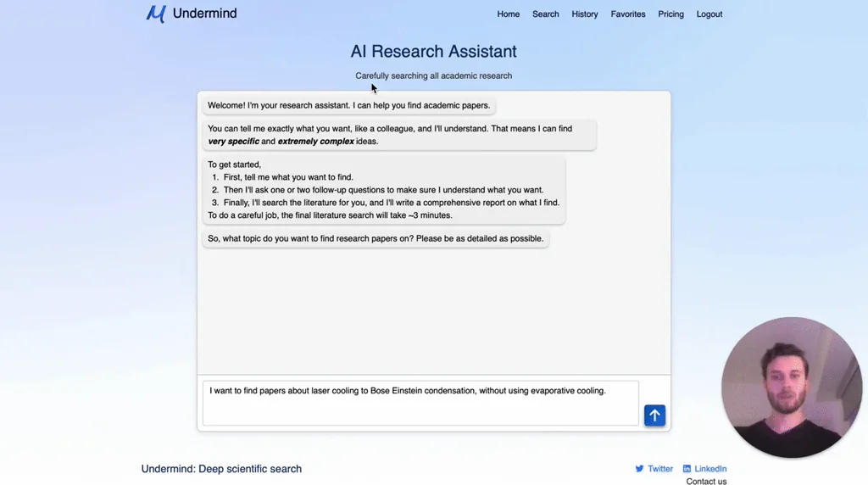Image resolution: width=868 pixels, height=485 pixels.
Task: Click the Welcome message bubble
Action: tap(348, 106)
